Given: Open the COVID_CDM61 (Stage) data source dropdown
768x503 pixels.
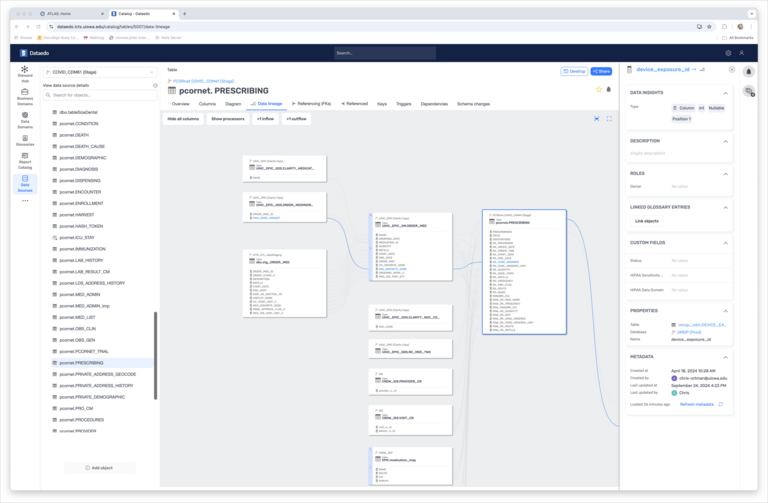Looking at the screenshot, I should 100,72.
